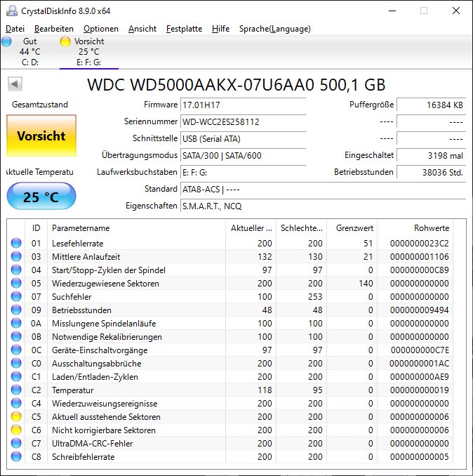The width and height of the screenshot is (473, 476).
Task: Minimize the CrystalDiskInfo window
Action: [x=392, y=11]
